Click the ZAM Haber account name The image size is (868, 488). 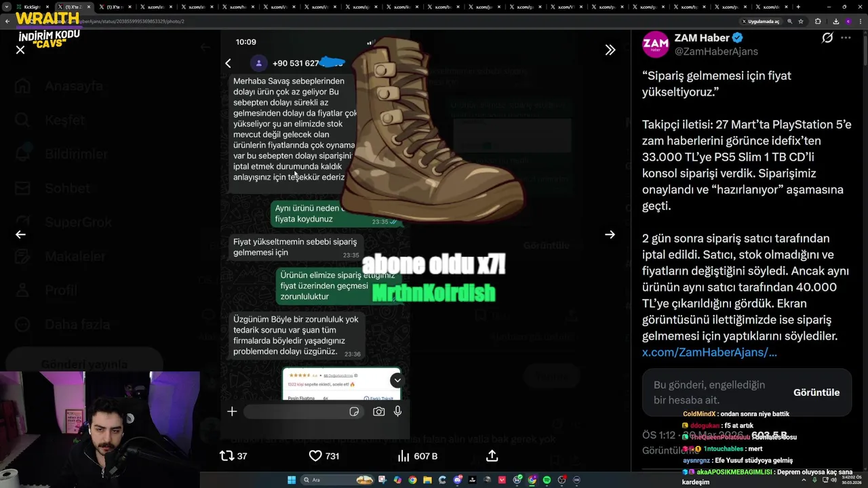click(x=702, y=38)
